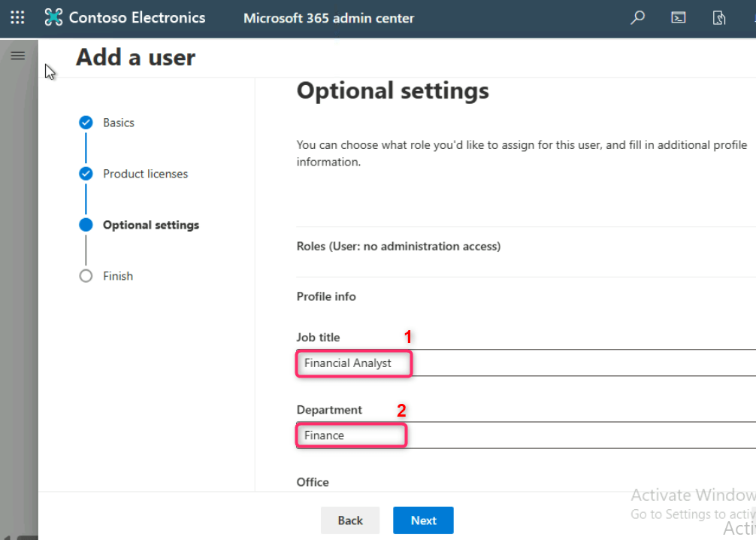
Task: Click the filled Optional settings step circle
Action: 86,225
